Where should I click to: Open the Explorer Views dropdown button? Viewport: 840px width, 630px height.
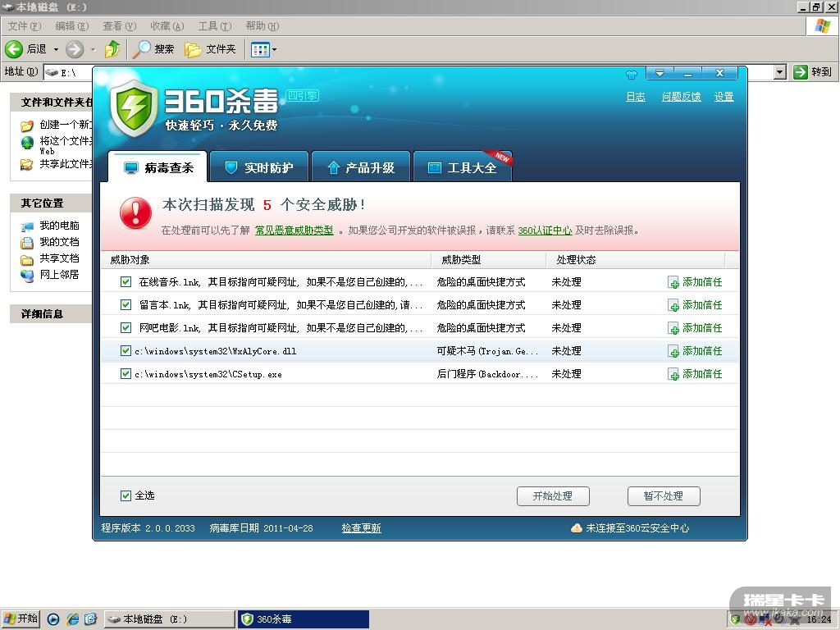[x=263, y=49]
